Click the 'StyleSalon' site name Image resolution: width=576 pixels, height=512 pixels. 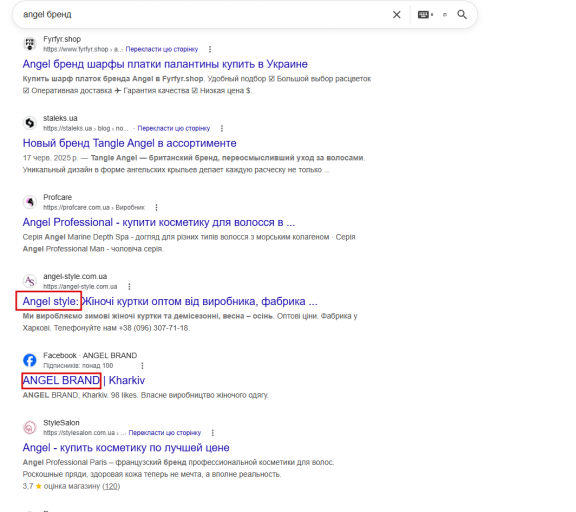[x=61, y=423]
